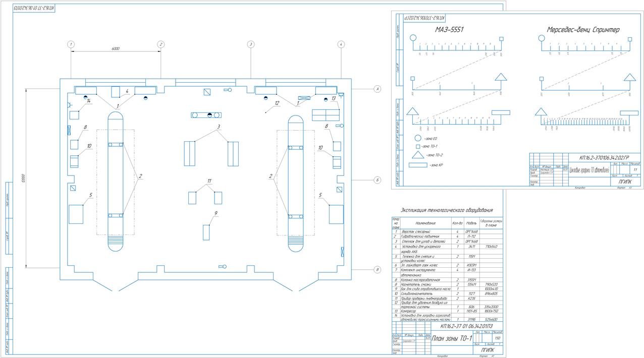The width and height of the screenshot is (644, 358).
Task: Select the Колонка маслораздаточная row
Action: click(447, 279)
